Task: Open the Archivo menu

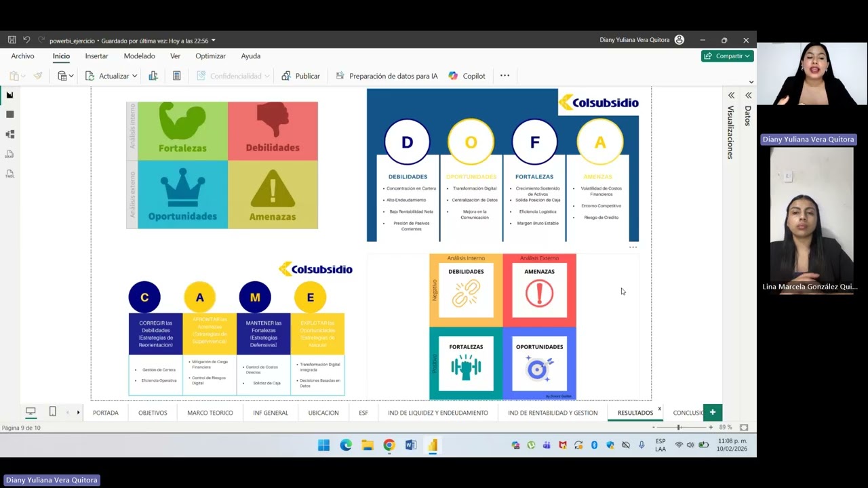Action: click(22, 56)
